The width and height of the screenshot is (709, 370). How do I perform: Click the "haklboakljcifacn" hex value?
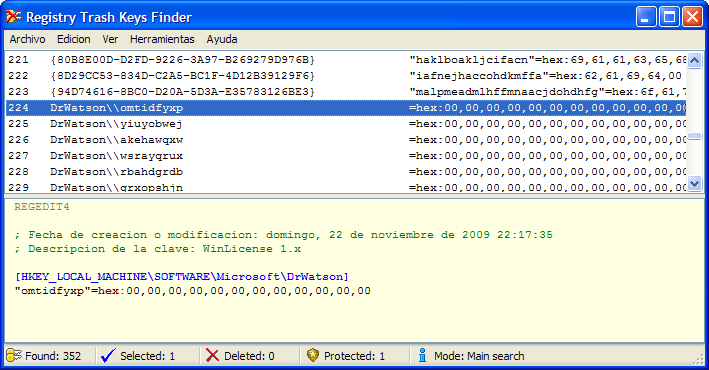point(548,60)
